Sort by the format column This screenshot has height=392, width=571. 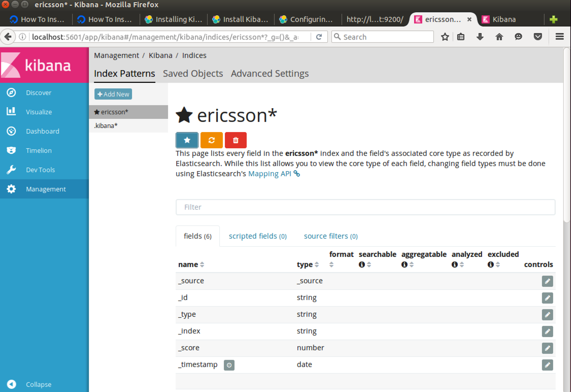click(331, 265)
